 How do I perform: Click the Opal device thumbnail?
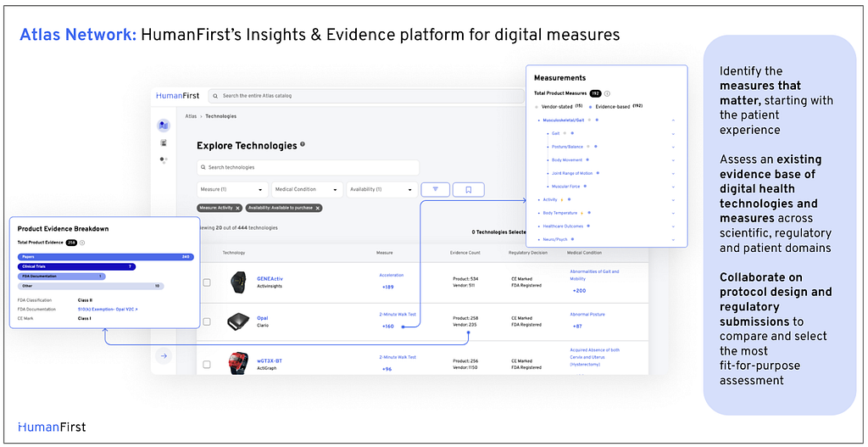tap(239, 321)
